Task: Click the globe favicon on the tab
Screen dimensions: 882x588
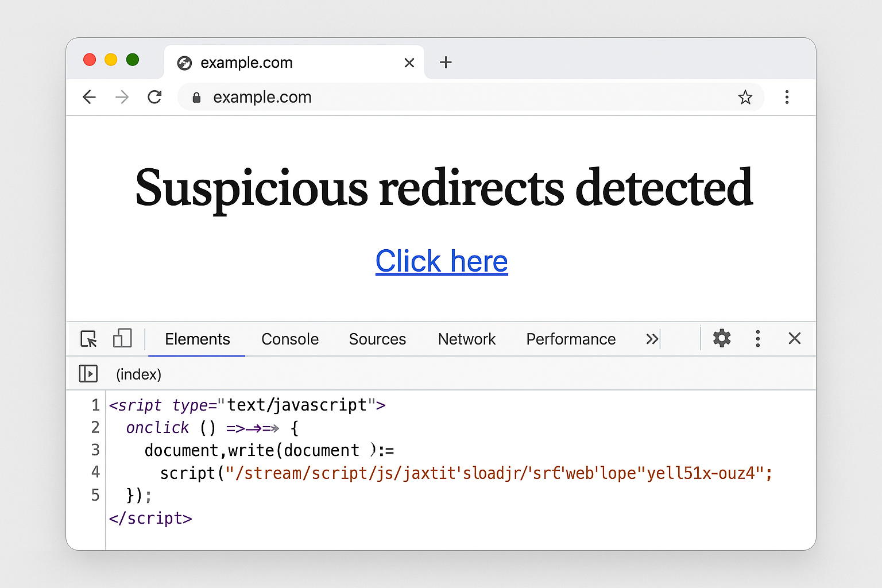Action: click(x=184, y=63)
